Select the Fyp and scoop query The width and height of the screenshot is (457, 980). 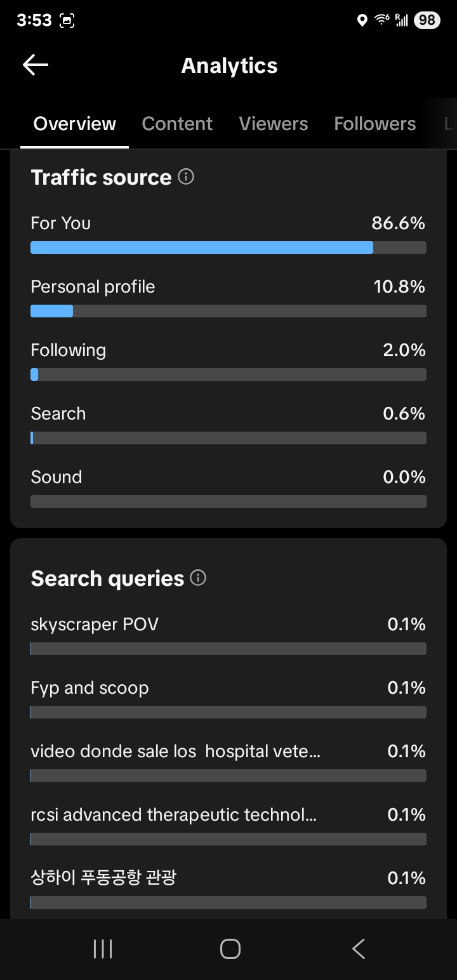pyautogui.click(x=89, y=688)
